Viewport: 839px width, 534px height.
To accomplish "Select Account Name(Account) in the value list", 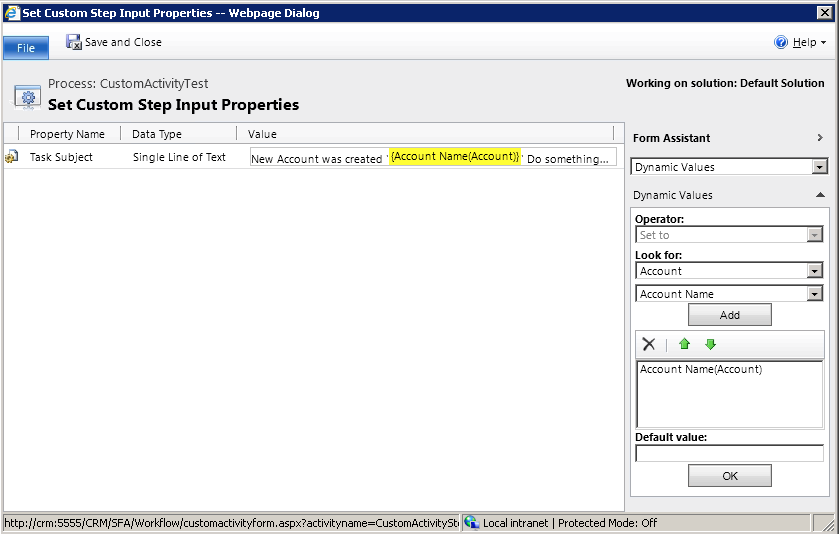I will point(701,369).
